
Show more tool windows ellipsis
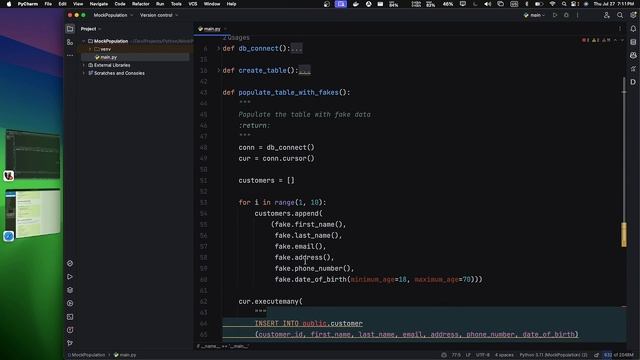coord(70,55)
